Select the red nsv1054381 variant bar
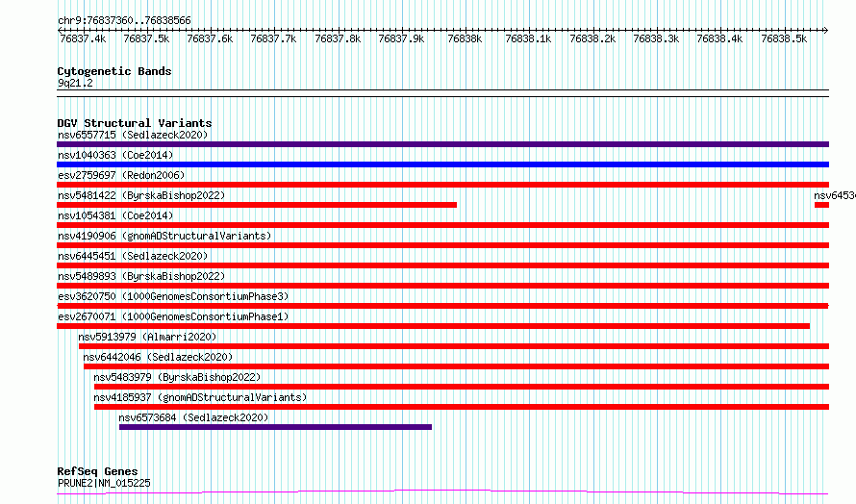Screen dimensions: 856x504 (x=442, y=225)
